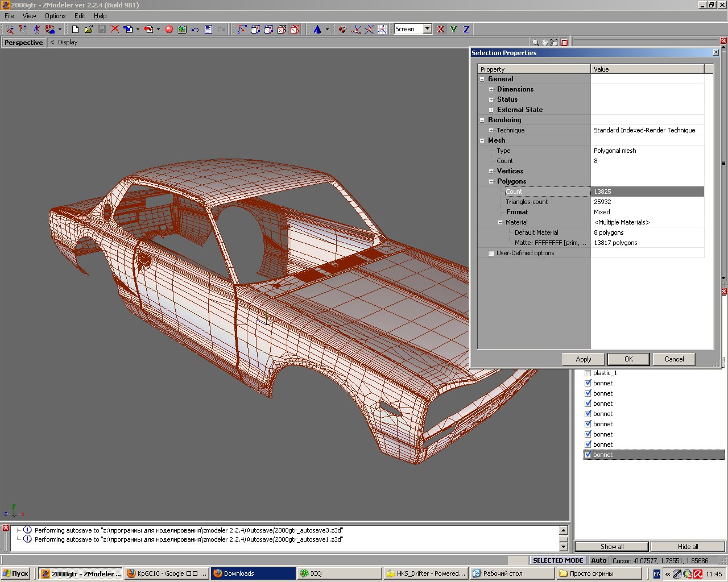
Task: Uncheck the highlighted bonnet object checkbox
Action: point(588,455)
